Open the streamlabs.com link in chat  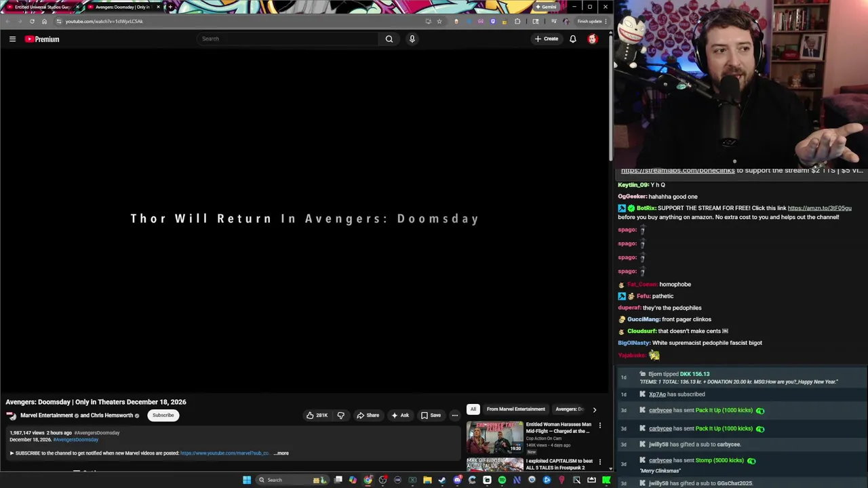677,171
